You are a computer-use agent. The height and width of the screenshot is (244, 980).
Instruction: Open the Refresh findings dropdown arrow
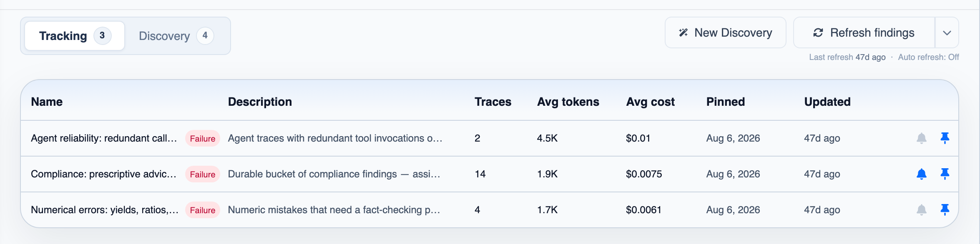(947, 33)
